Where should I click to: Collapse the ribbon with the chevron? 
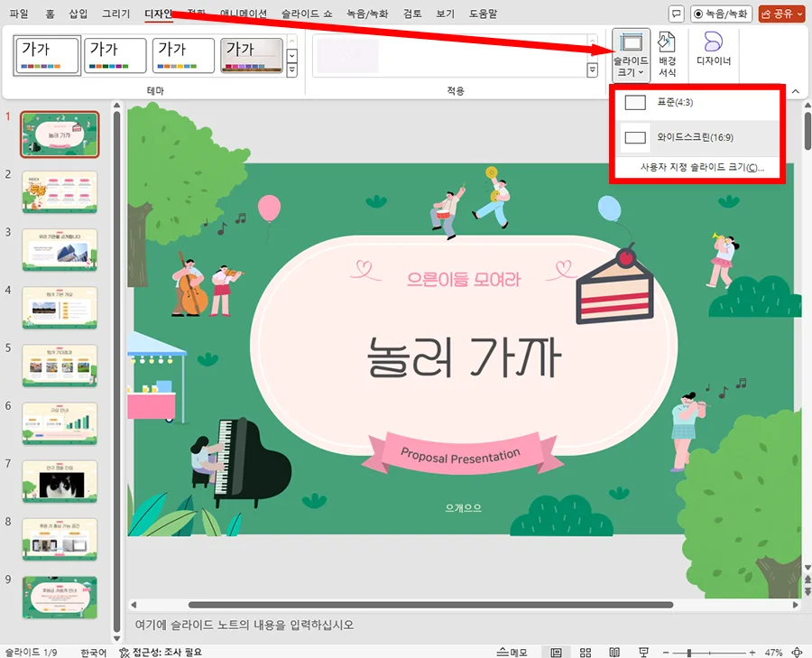click(x=795, y=91)
